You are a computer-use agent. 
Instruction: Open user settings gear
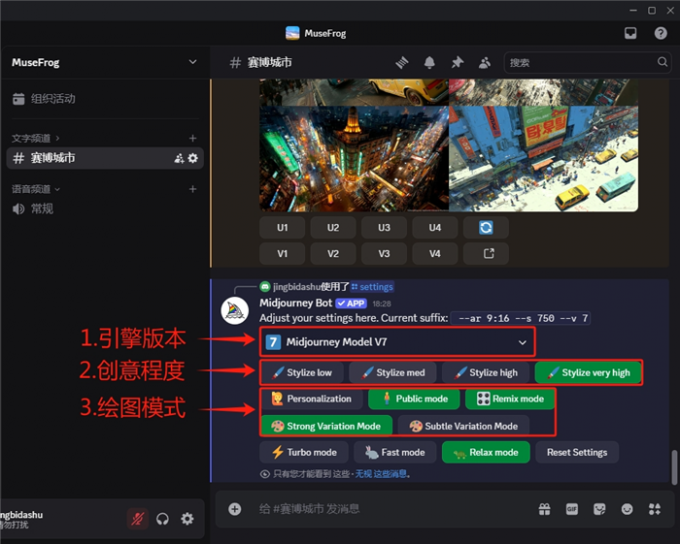tap(187, 518)
